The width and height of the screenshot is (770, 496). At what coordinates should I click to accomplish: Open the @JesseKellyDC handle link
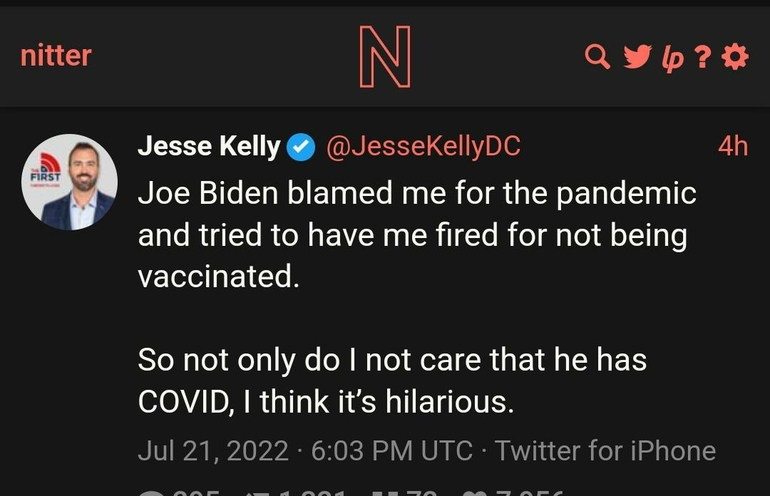point(423,146)
